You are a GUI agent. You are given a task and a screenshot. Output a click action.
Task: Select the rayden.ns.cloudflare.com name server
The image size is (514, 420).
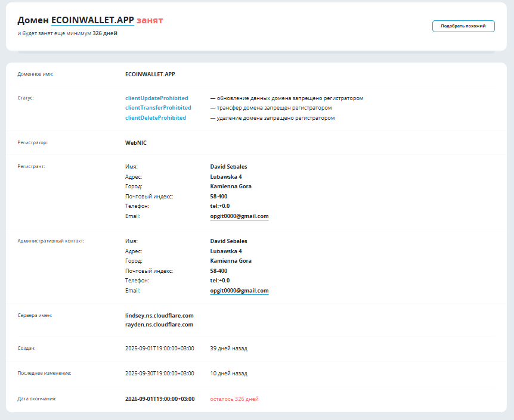159,325
